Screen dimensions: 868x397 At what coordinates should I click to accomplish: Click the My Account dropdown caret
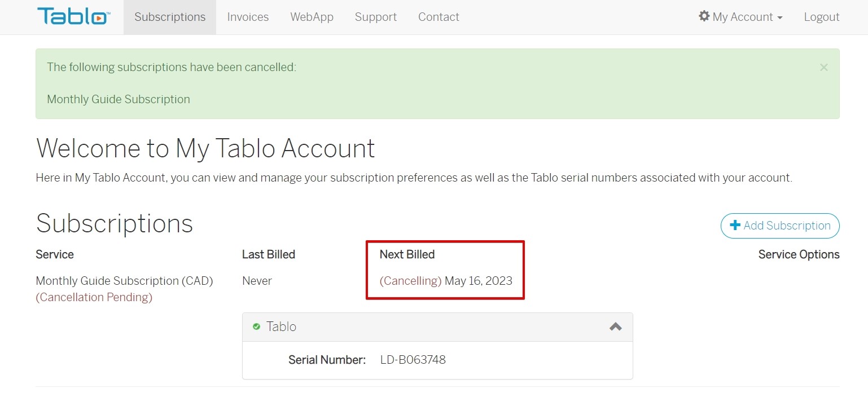tap(780, 18)
